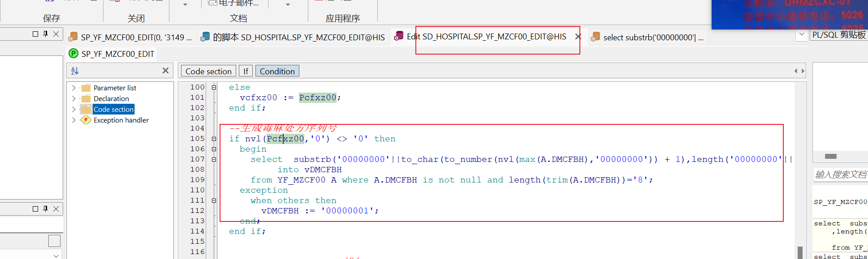Select the SP_YF_MZCF00_EDIT procedure sub-tab
Image resolution: width=868 pixels, height=259 pixels.
[x=112, y=54]
